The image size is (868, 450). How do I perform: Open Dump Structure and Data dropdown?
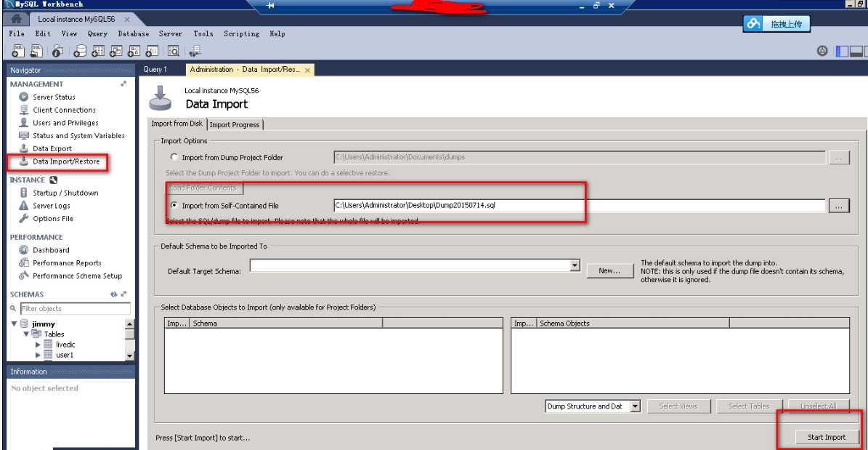pos(636,406)
